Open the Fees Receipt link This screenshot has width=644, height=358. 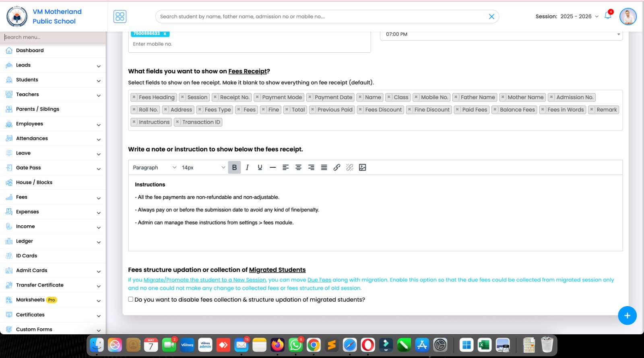[x=248, y=71]
